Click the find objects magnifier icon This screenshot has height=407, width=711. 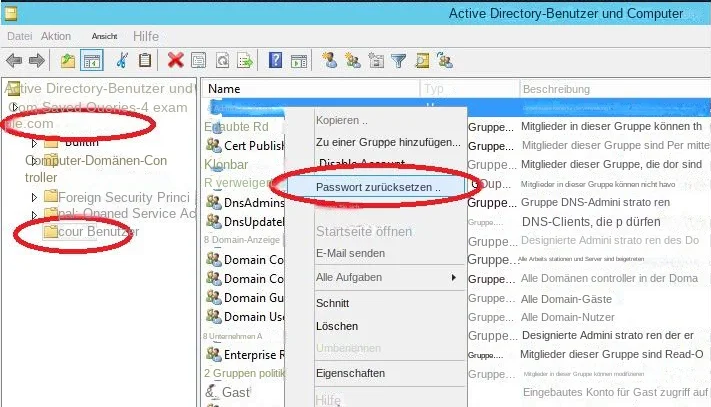coord(422,60)
